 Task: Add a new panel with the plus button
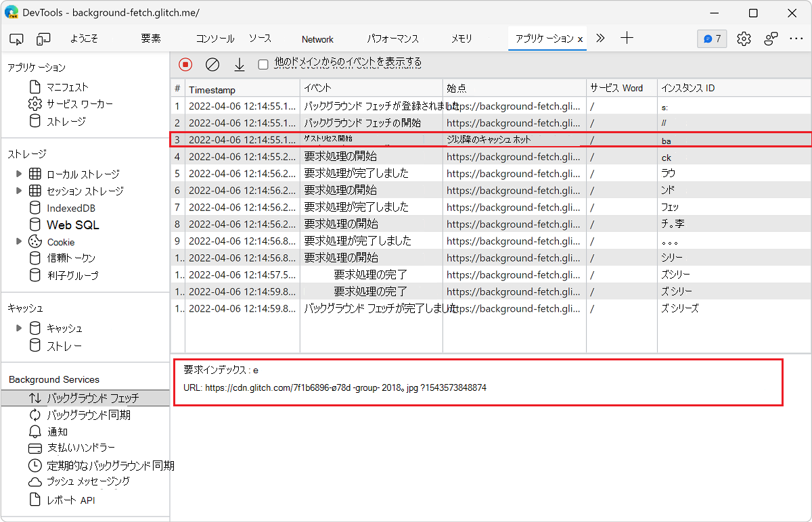(x=627, y=39)
